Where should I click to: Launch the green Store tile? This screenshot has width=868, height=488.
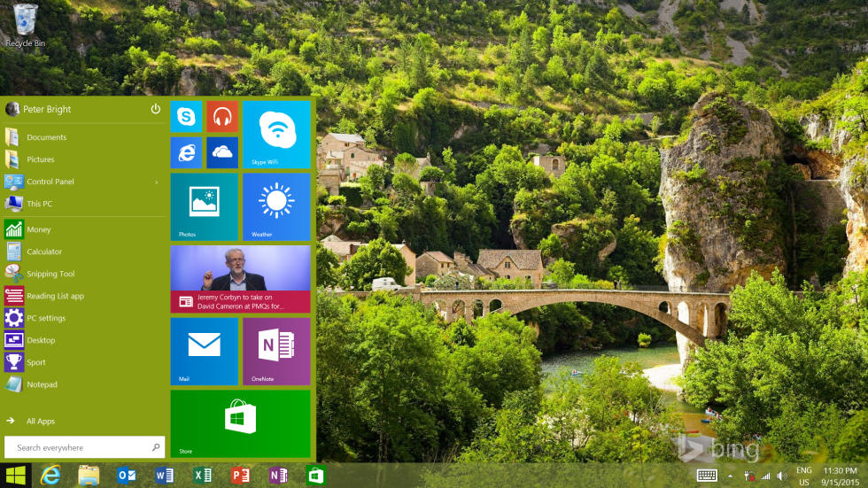[240, 423]
